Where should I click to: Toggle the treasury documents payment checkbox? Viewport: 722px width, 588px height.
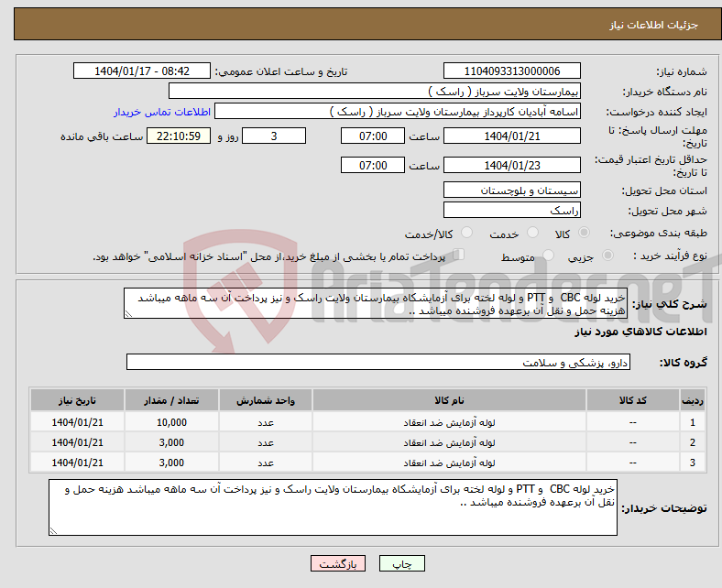pos(459,255)
